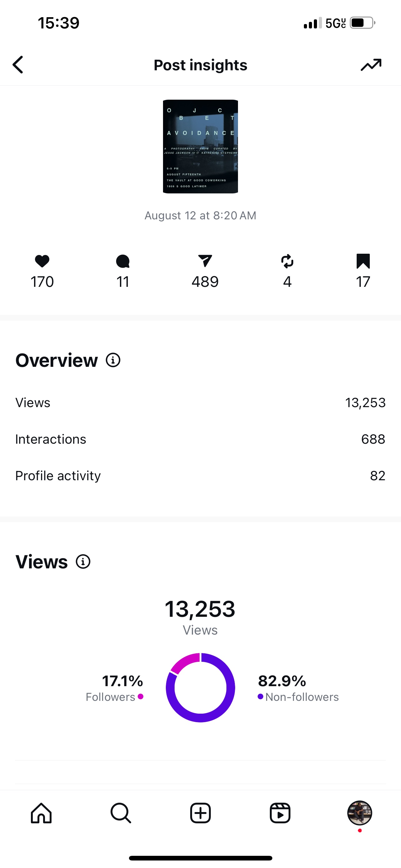The height and width of the screenshot is (868, 401).
Task: Open the Overview info icon
Action: coord(113,360)
